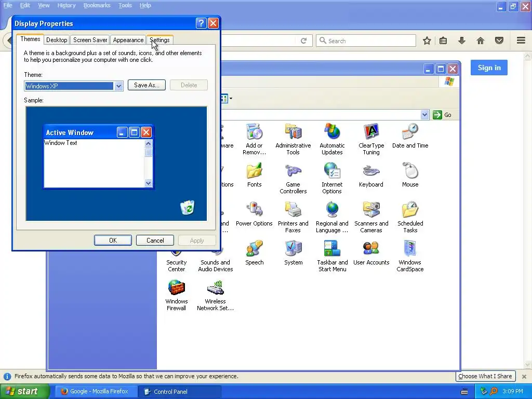
Task: Click OK in Display Properties
Action: (x=113, y=240)
